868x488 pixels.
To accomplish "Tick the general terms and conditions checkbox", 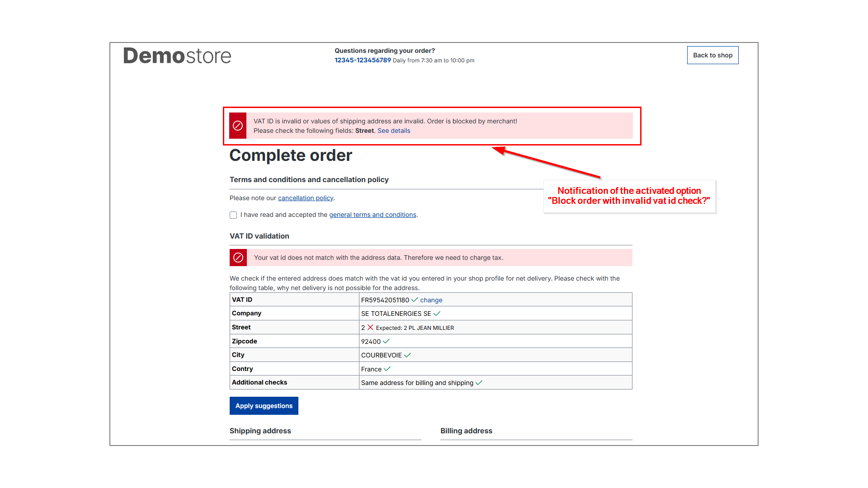I will coord(233,215).
